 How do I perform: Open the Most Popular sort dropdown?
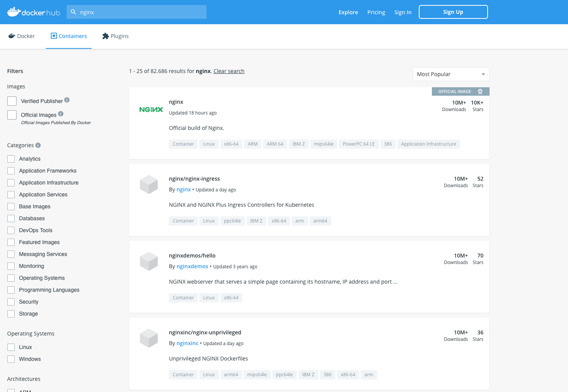pos(450,74)
